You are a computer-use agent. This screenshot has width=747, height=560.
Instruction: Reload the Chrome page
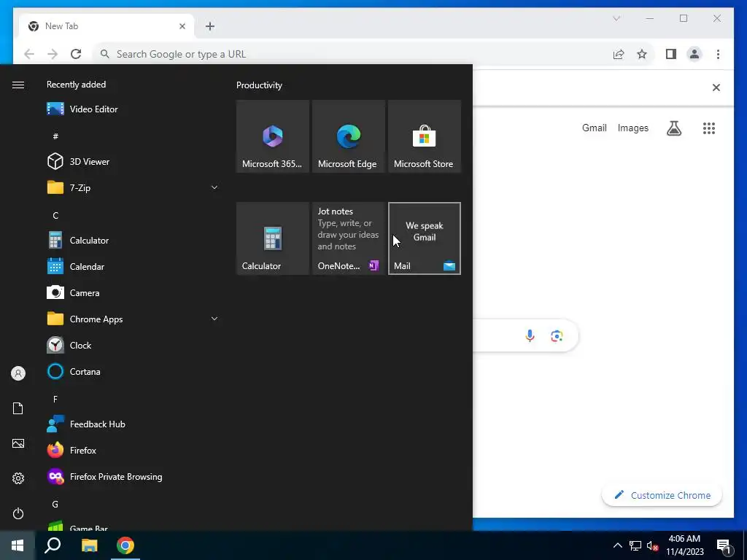click(76, 54)
